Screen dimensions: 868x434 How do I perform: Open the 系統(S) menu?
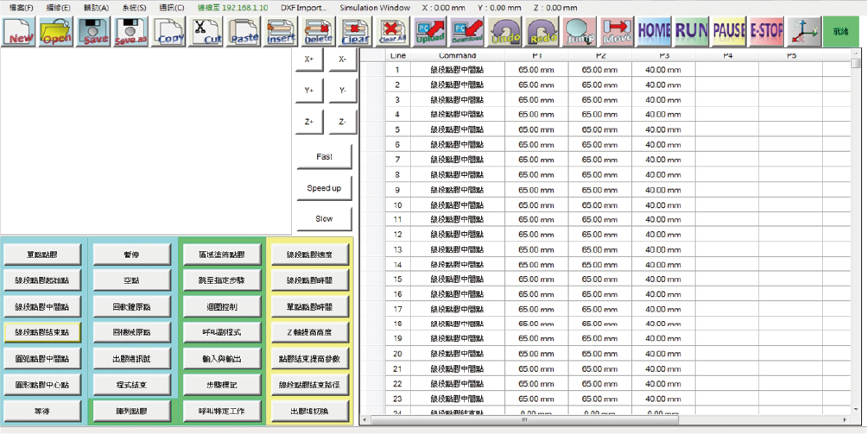tap(134, 8)
